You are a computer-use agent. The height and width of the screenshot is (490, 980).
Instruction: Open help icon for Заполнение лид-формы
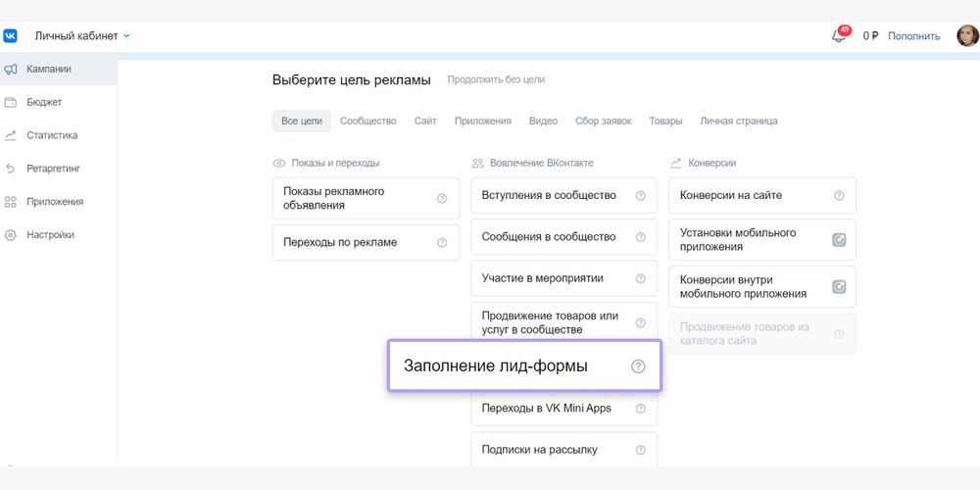(x=638, y=367)
